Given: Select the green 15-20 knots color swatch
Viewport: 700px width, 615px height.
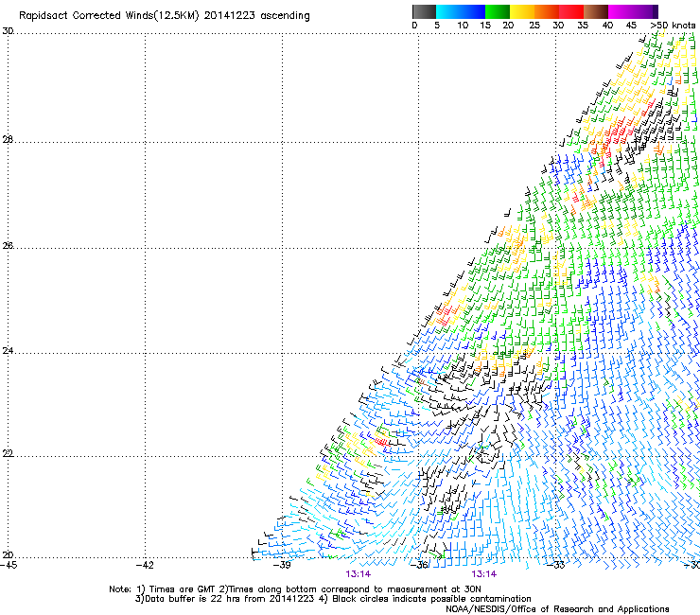Looking at the screenshot, I should click(498, 11).
